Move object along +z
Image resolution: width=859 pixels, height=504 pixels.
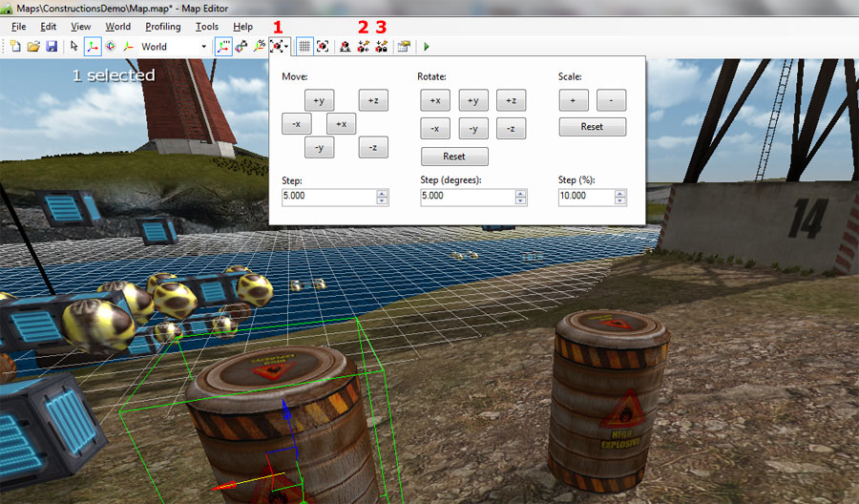pyautogui.click(x=373, y=100)
